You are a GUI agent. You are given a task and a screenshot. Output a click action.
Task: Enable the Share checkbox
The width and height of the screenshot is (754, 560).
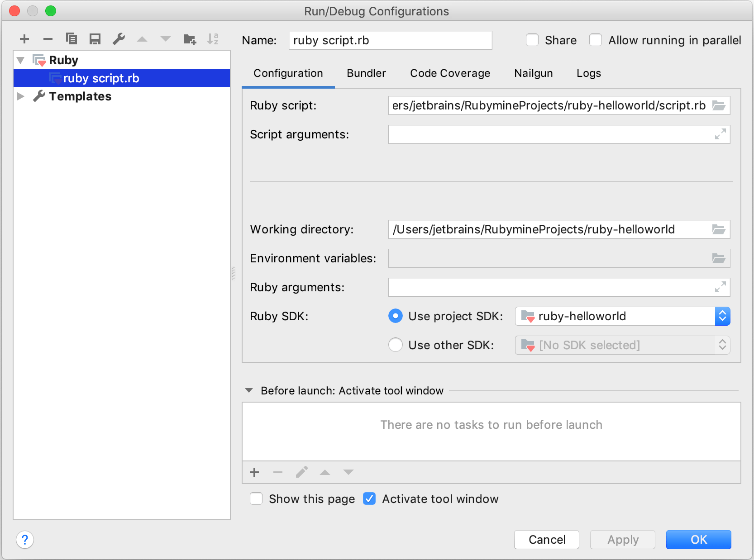coord(532,40)
